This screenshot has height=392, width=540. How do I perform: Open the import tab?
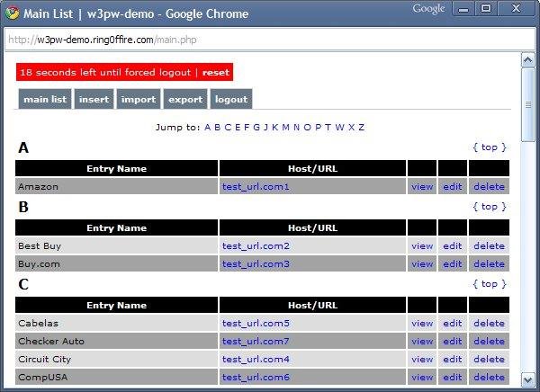pos(139,99)
